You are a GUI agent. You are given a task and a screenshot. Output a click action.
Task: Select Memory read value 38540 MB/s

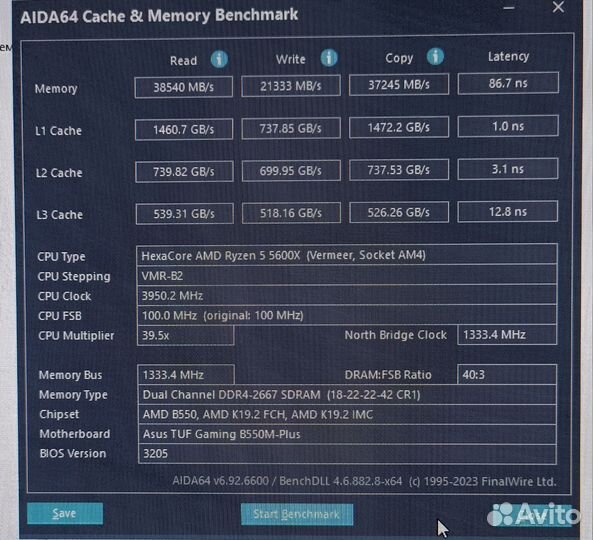coord(184,87)
